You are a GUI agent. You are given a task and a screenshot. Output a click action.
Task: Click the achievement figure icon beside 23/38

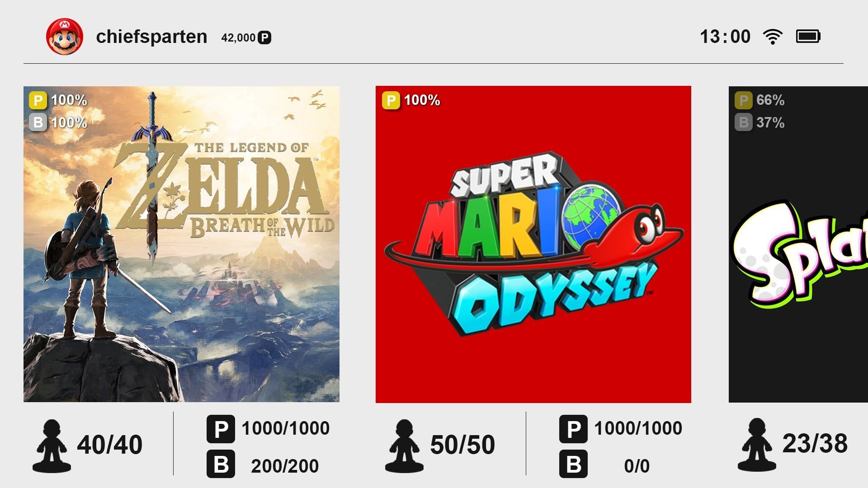point(757,445)
